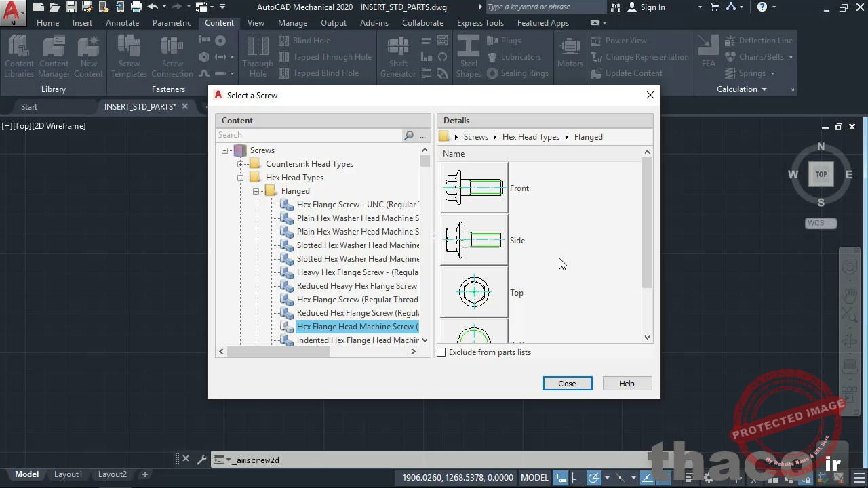
Task: Open the Steel Shapes tool
Action: (x=469, y=56)
